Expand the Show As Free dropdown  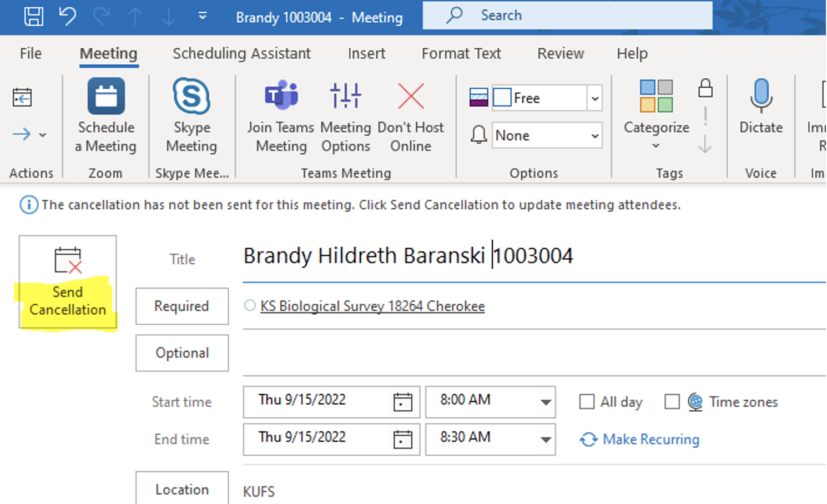(x=594, y=99)
